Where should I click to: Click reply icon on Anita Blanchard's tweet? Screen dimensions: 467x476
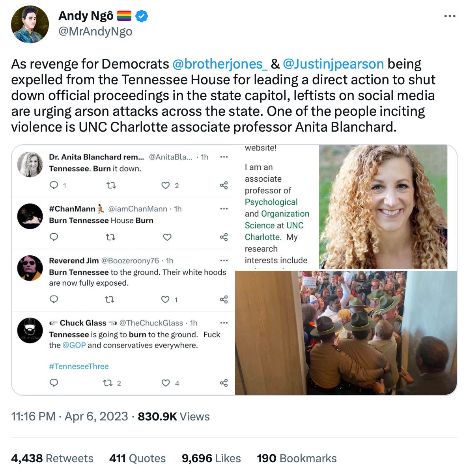(x=54, y=185)
